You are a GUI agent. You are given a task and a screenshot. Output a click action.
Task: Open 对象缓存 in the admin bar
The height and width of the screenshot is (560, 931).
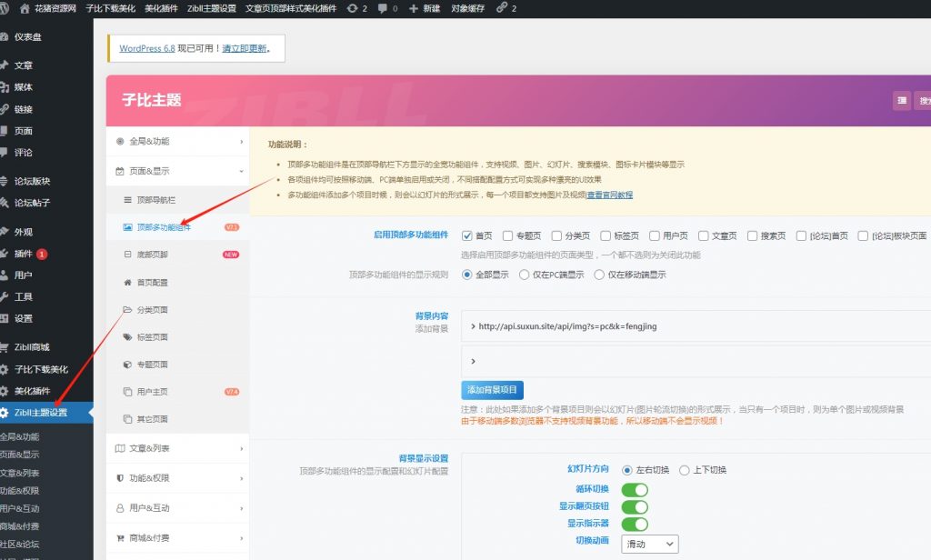pyautogui.click(x=468, y=8)
